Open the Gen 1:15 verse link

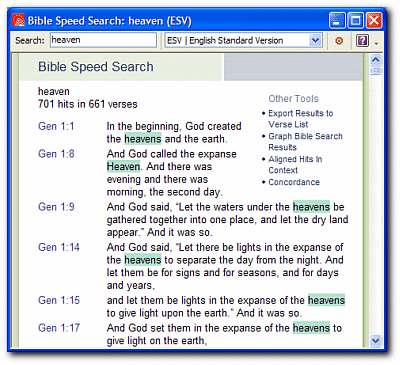pos(59,300)
